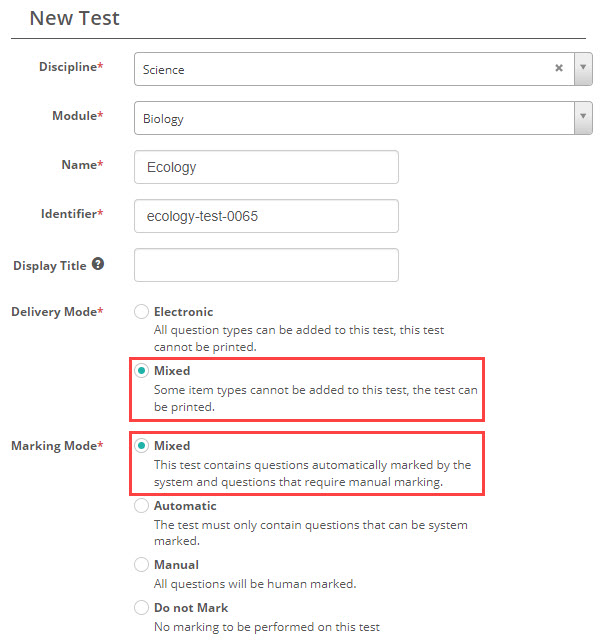Choose Mixed under Marking Mode
The width and height of the screenshot is (601, 644).
click(x=142, y=446)
